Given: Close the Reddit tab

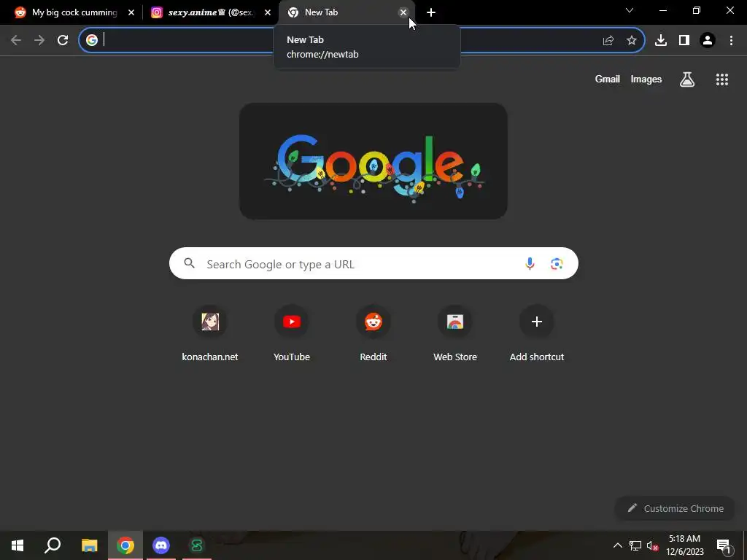Looking at the screenshot, I should point(131,12).
